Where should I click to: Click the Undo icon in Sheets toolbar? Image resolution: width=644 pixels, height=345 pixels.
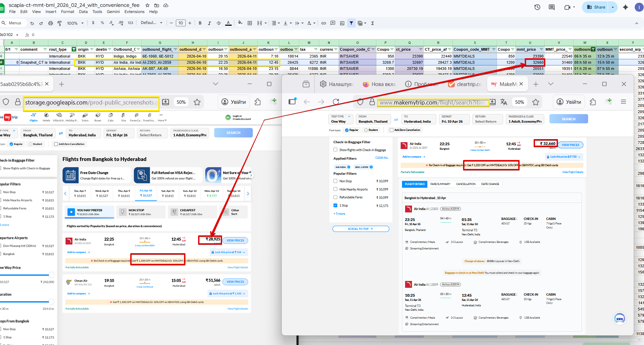click(x=32, y=23)
